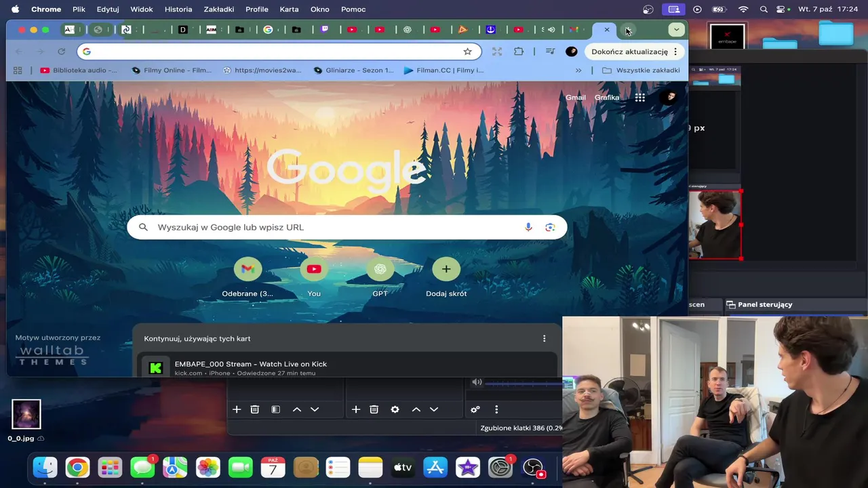Switch to the ChatGPT tab
868x488 pixels.
click(x=407, y=30)
